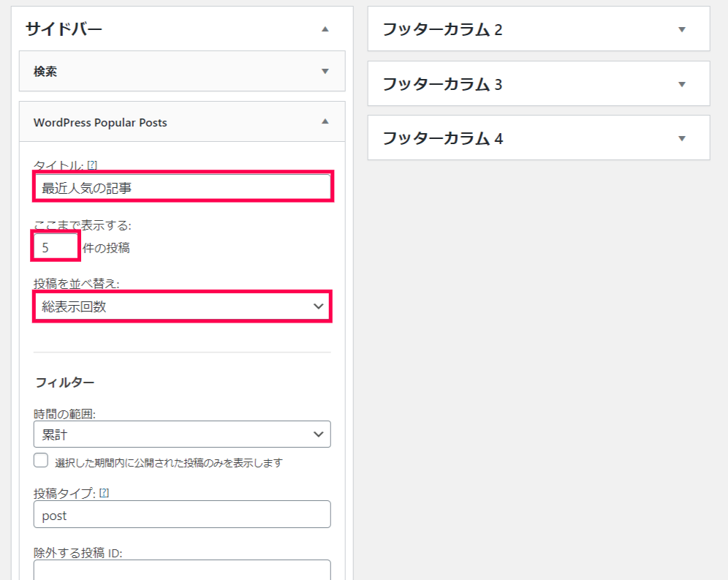
Task: Expand the 検索 widget arrow
Action: pyautogui.click(x=325, y=71)
